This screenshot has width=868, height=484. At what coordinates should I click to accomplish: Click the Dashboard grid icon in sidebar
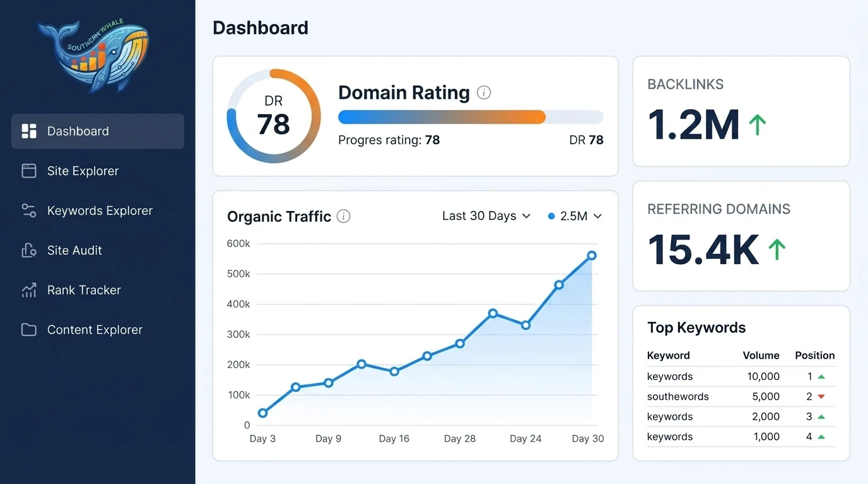[x=29, y=131]
